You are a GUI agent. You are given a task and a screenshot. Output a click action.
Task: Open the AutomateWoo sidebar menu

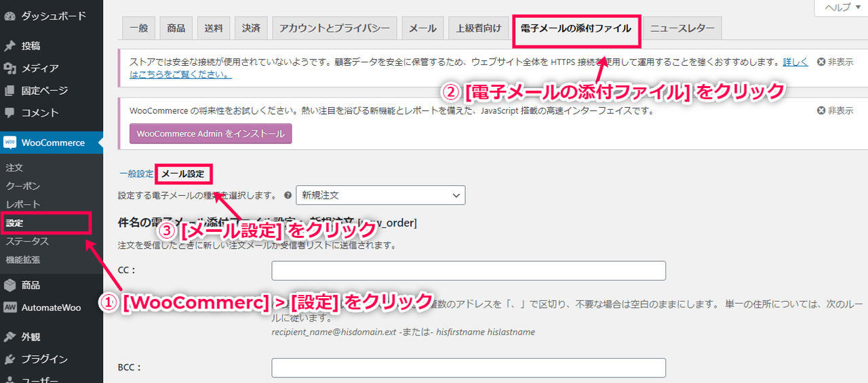52,308
